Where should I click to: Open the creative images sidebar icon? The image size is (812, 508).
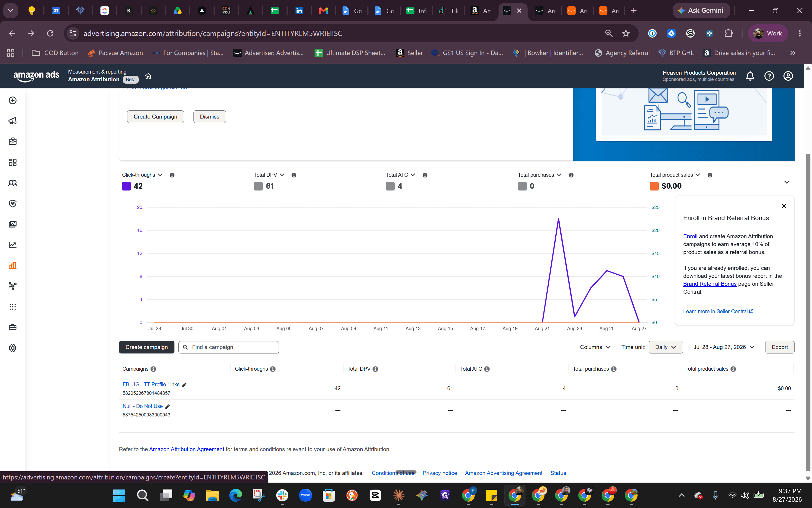(x=13, y=224)
